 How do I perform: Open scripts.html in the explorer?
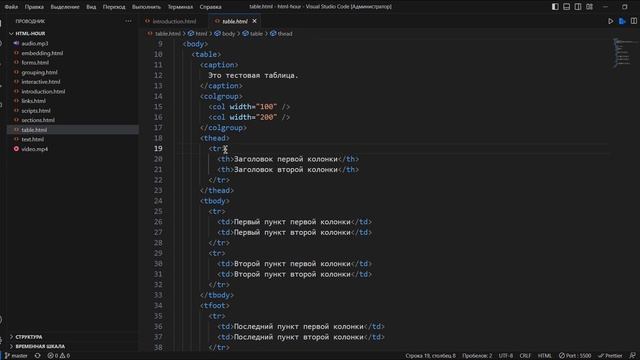(36, 111)
